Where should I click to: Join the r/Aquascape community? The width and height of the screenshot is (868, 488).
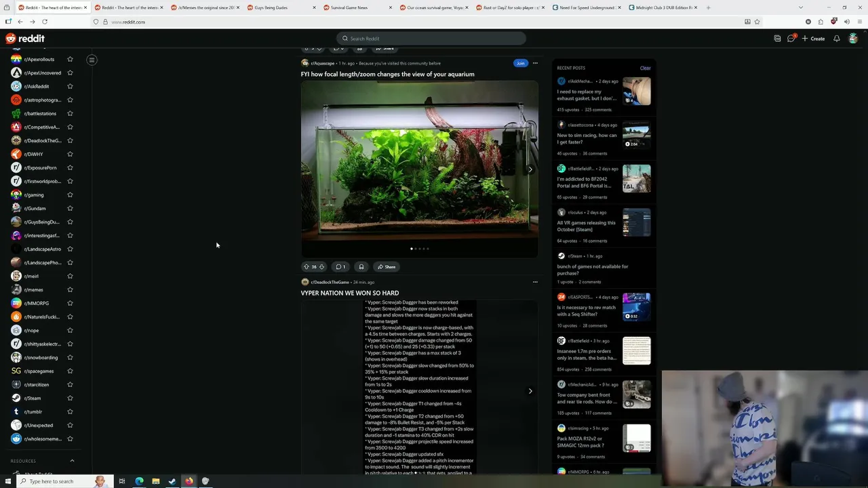click(520, 63)
